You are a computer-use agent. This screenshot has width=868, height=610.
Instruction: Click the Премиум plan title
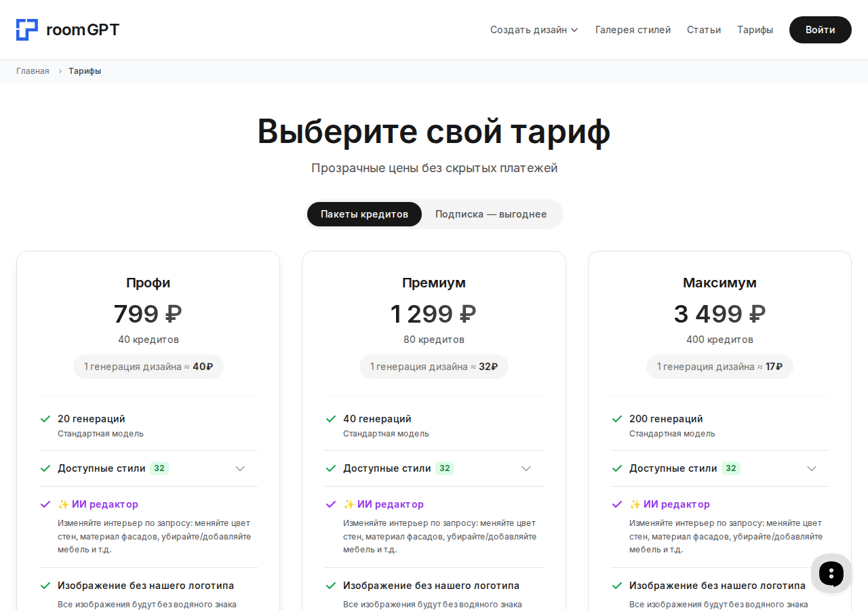coord(434,283)
